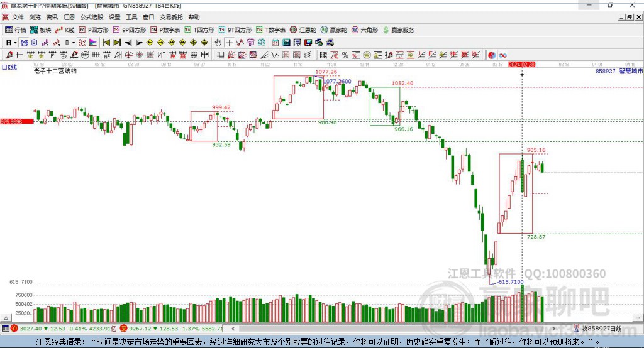This screenshot has height=348, width=644.
Task: Toggle the crosshair cursor tool
Action: [229, 43]
